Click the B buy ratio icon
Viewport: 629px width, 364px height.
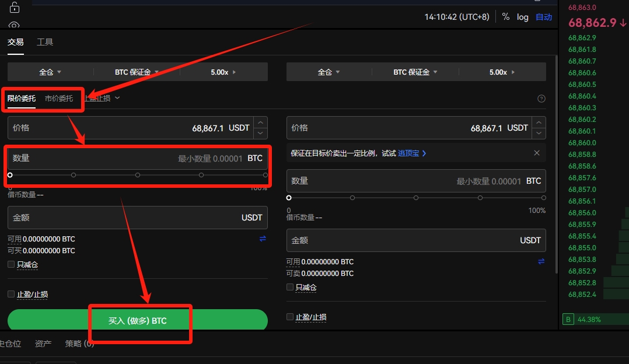click(x=568, y=320)
